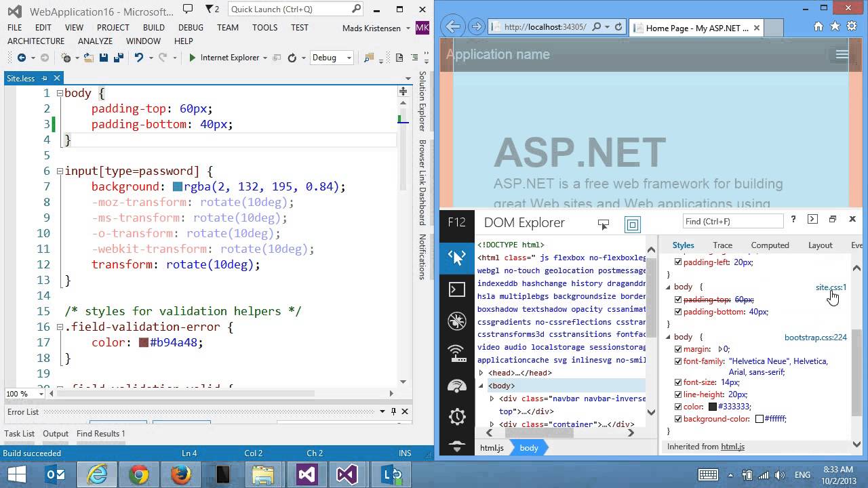868x488 pixels.
Task: Expand the margin shorthand value triangle
Action: [720, 349]
